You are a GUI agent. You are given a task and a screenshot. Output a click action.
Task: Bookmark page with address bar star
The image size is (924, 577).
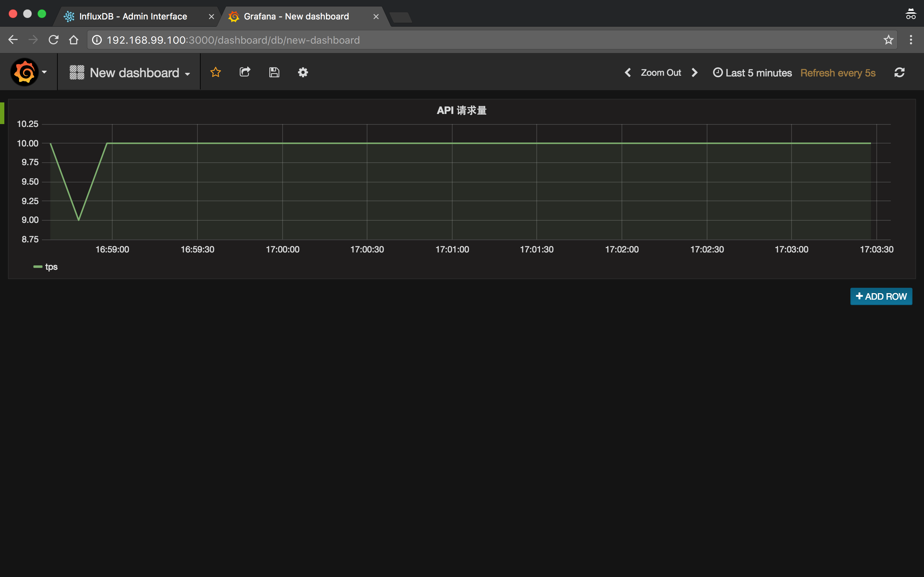[x=888, y=40]
